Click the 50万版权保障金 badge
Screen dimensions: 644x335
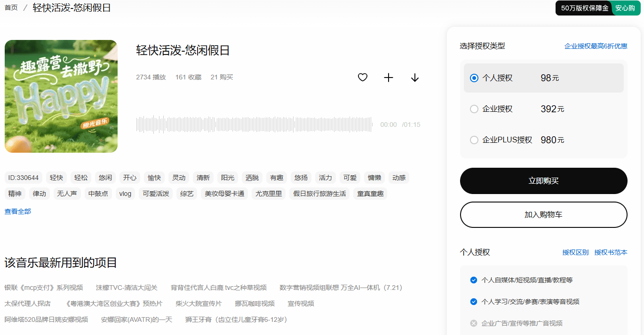point(584,8)
